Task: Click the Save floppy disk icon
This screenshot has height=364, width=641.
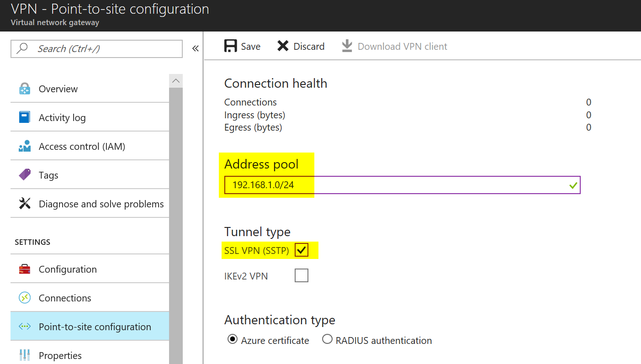Action: pos(231,46)
